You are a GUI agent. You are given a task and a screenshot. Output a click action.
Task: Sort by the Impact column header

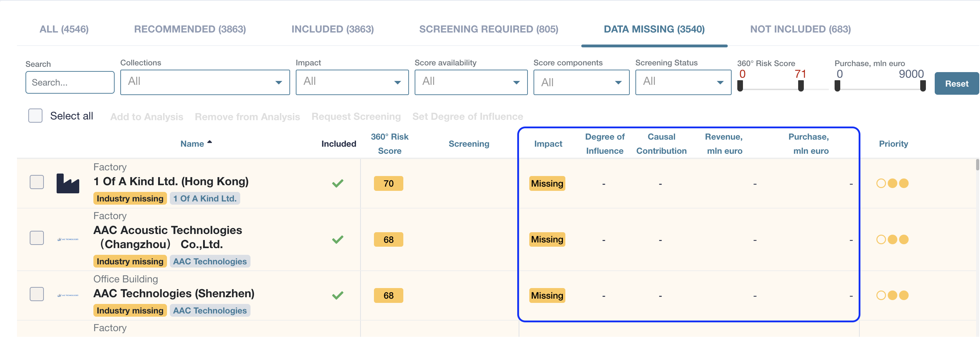[x=548, y=144]
